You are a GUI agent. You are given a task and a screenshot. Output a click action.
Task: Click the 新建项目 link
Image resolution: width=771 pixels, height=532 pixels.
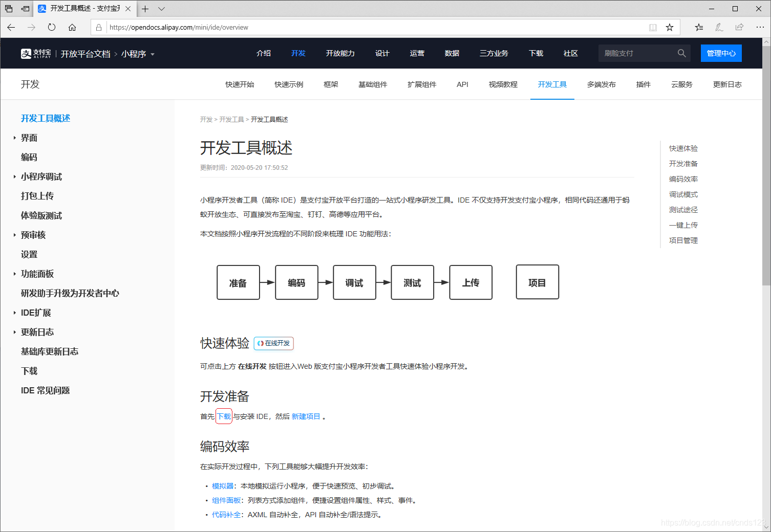pyautogui.click(x=306, y=416)
